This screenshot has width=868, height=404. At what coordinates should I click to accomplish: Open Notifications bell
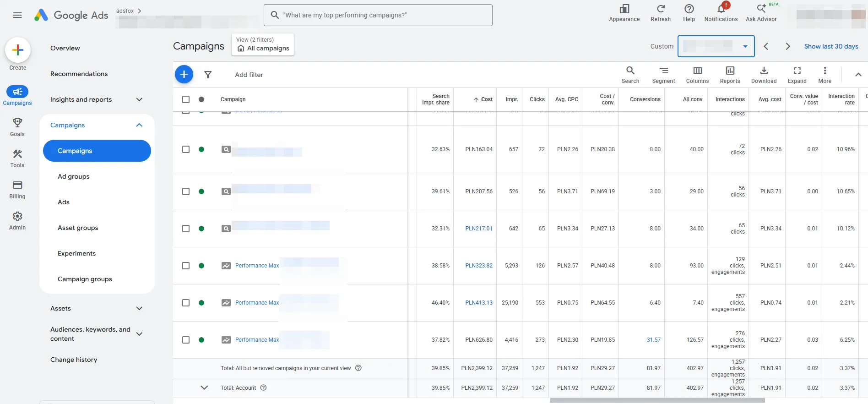721,13
